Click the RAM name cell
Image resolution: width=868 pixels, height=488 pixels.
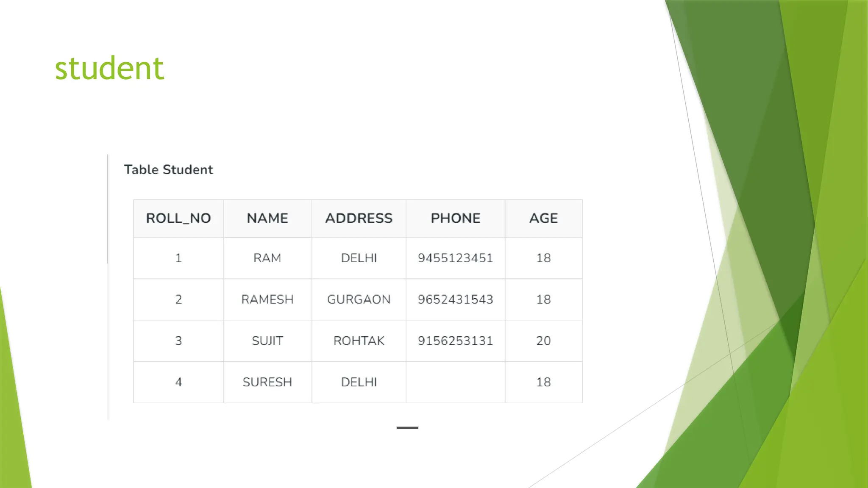[267, 258]
